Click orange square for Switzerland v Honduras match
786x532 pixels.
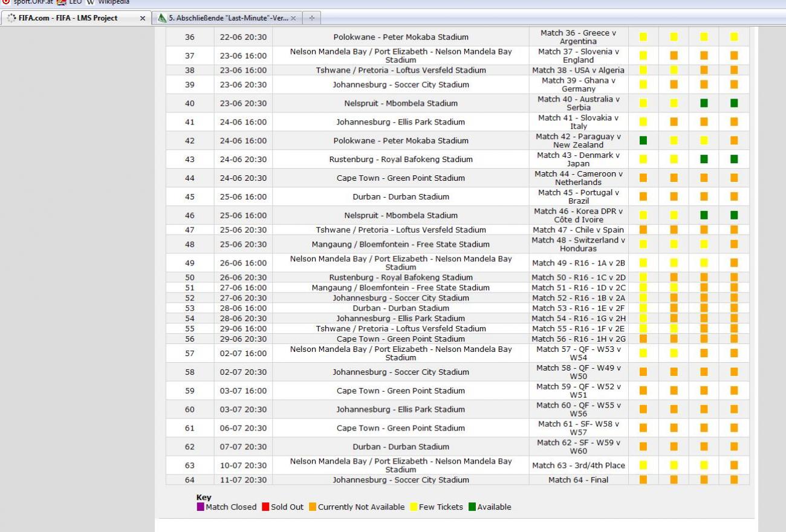tap(734, 244)
